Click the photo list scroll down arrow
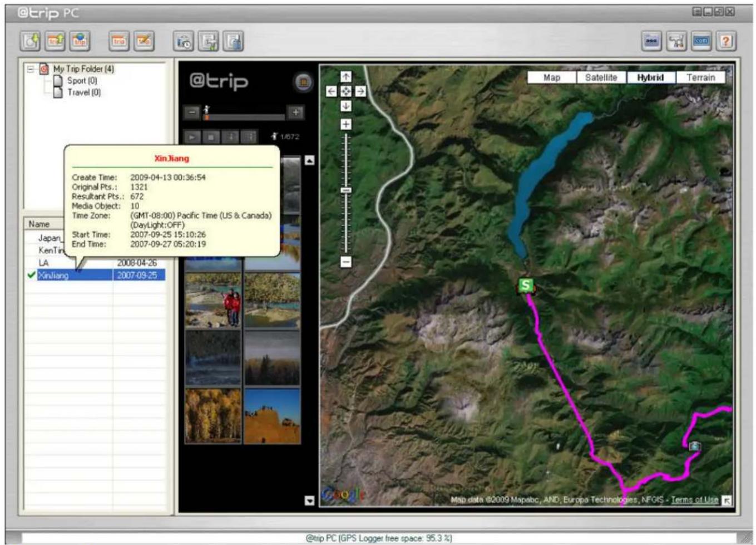The height and width of the screenshot is (545, 756). click(x=310, y=500)
